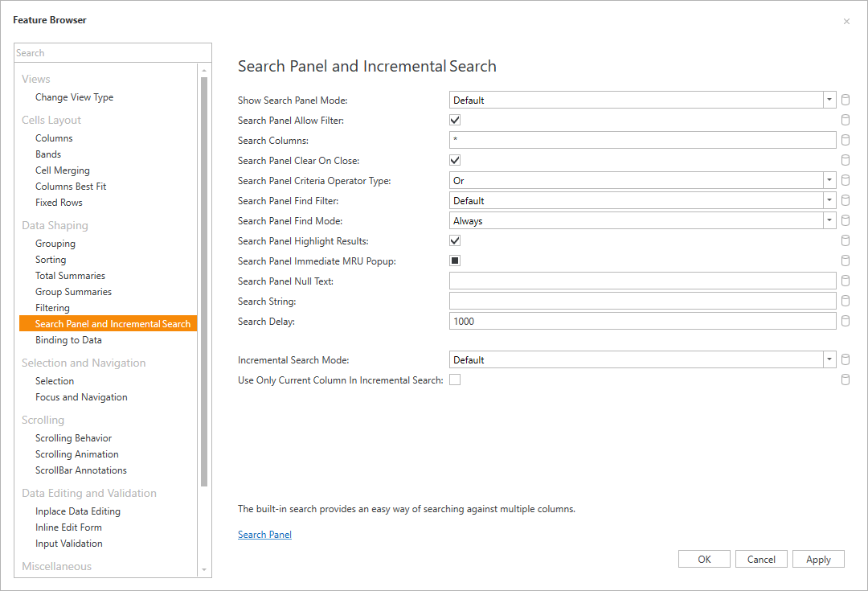Image resolution: width=868 pixels, height=591 pixels.
Task: Select Filtering in the feature list
Action: [x=52, y=308]
